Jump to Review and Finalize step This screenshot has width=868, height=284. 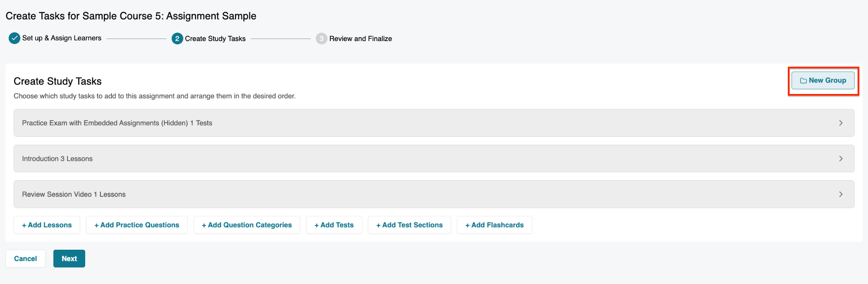361,39
